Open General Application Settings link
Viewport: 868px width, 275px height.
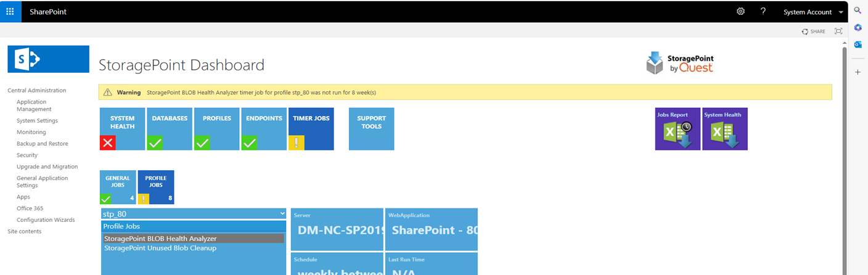click(43, 181)
